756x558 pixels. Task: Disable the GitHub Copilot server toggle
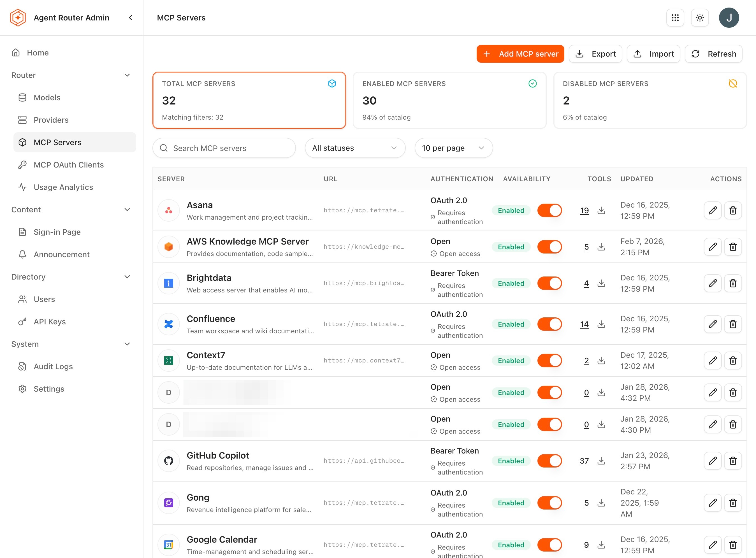[549, 461]
